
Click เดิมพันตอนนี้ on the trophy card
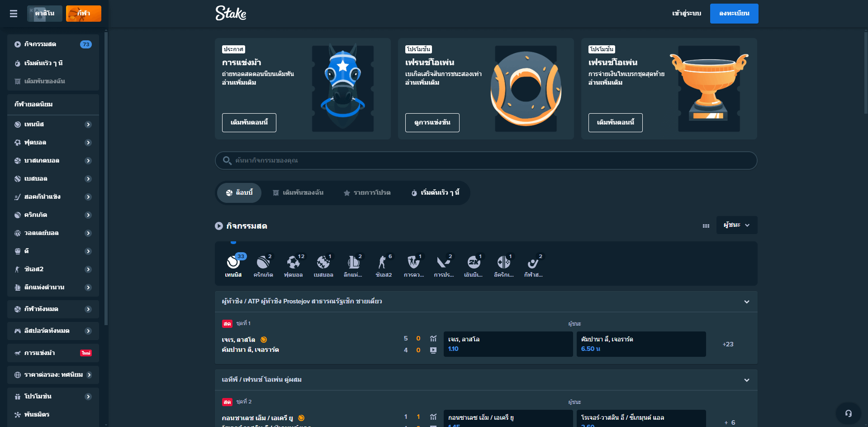[616, 123]
